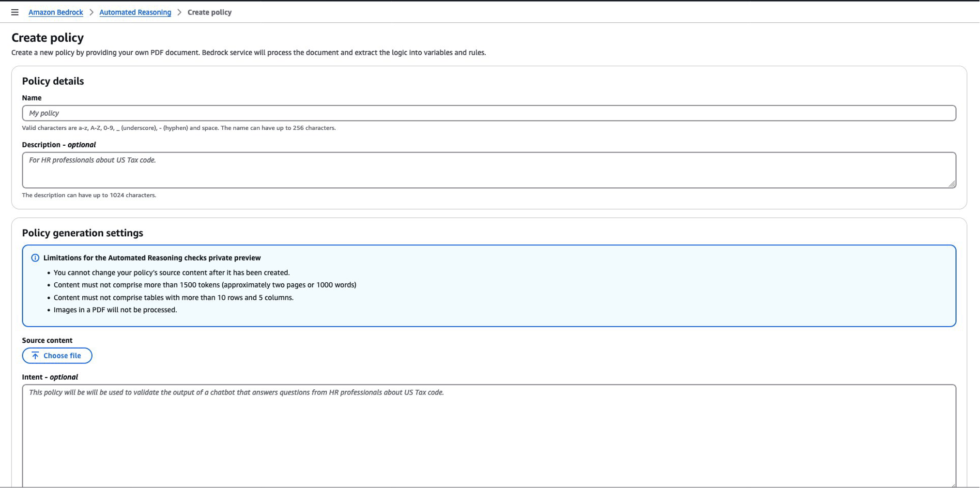
Task: Click inside the Description text area
Action: pyautogui.click(x=242, y=169)
